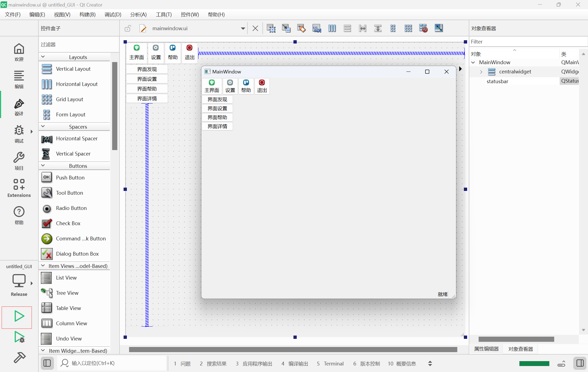588x372 pixels.
Task: Expand the centralwidget tree node
Action: [x=481, y=72]
